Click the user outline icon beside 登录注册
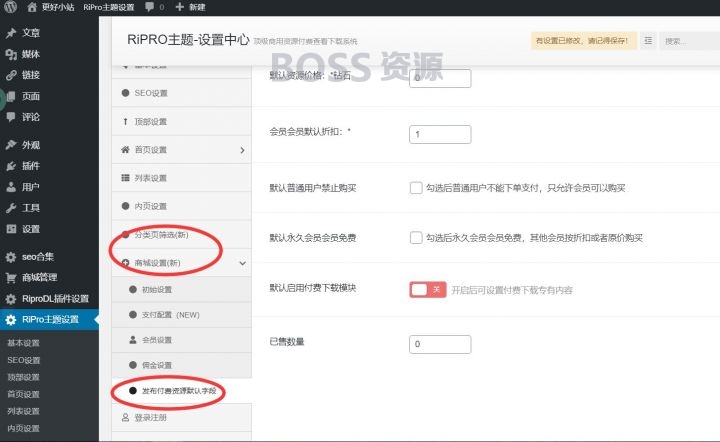The image size is (720, 442). (125, 417)
